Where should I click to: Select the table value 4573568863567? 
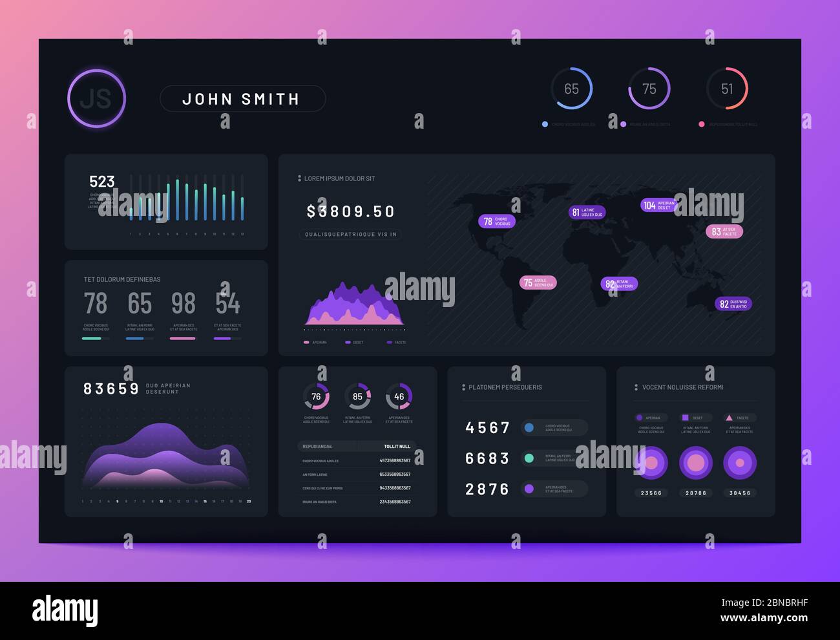click(x=395, y=461)
